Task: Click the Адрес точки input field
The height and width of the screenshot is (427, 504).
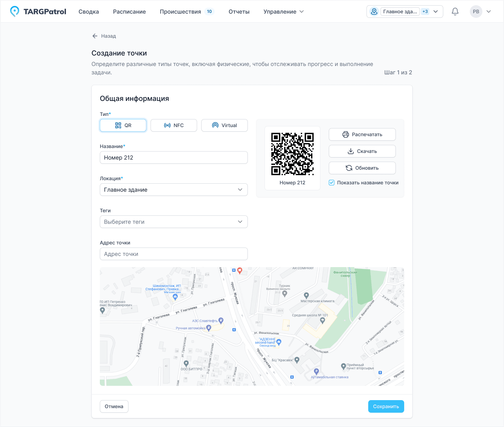Action: pyautogui.click(x=173, y=254)
